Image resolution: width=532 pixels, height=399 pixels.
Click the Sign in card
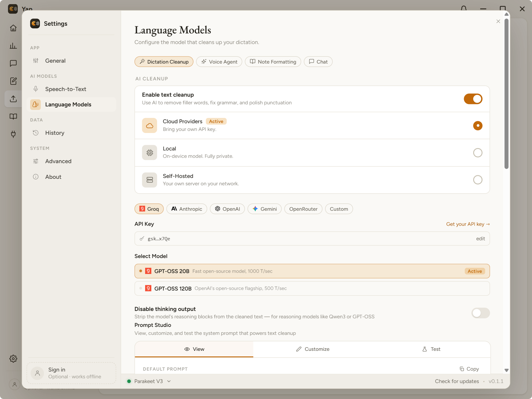click(x=71, y=373)
